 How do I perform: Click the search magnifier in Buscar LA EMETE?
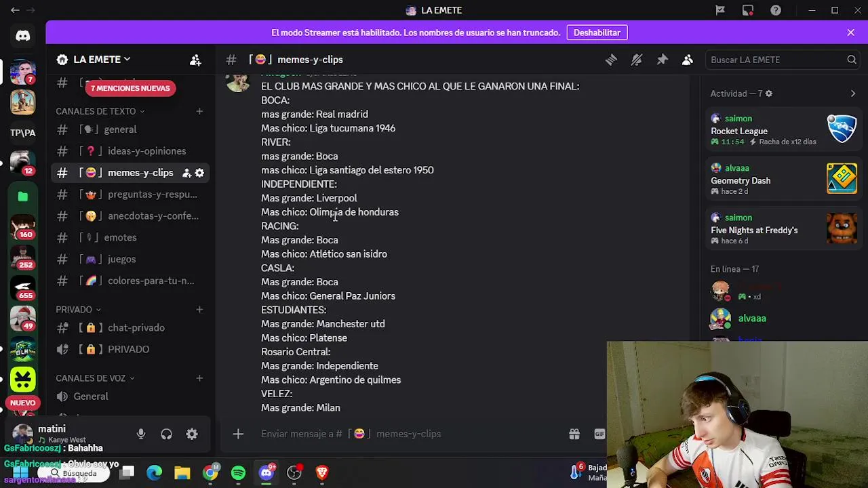click(x=852, y=60)
